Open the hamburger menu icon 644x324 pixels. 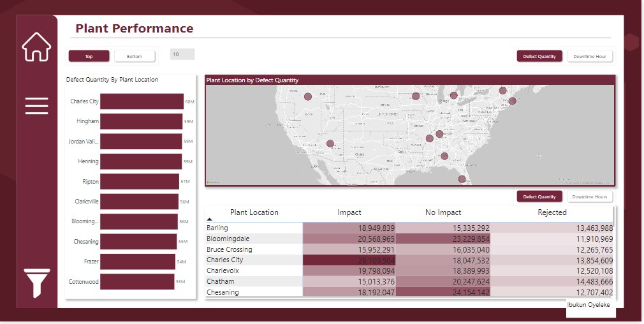click(36, 106)
